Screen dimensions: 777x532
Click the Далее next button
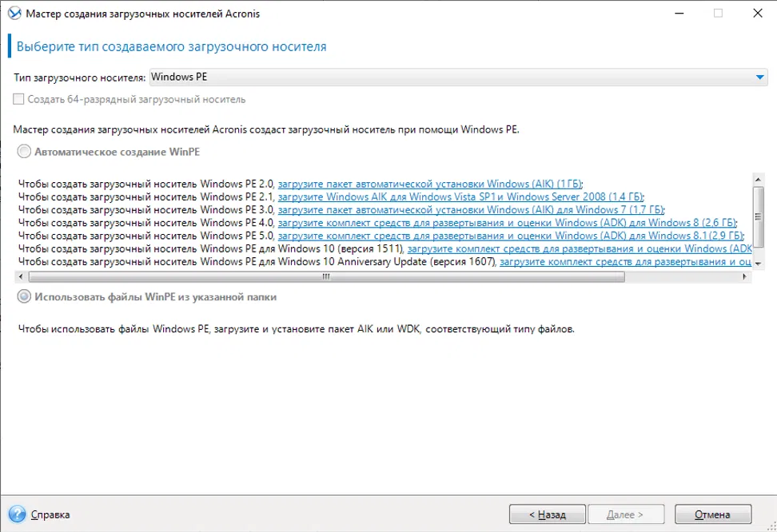click(625, 514)
